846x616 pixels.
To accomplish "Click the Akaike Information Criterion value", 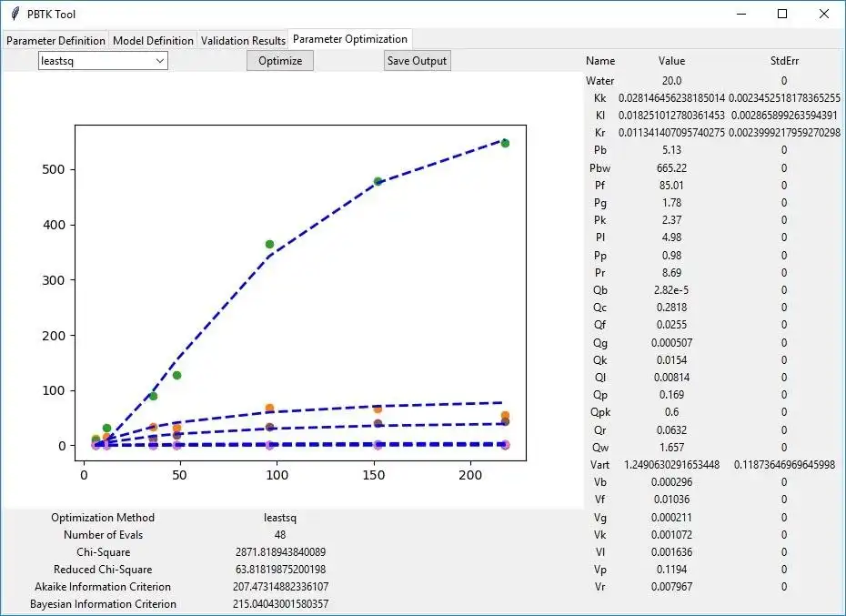I will pyautogui.click(x=280, y=587).
